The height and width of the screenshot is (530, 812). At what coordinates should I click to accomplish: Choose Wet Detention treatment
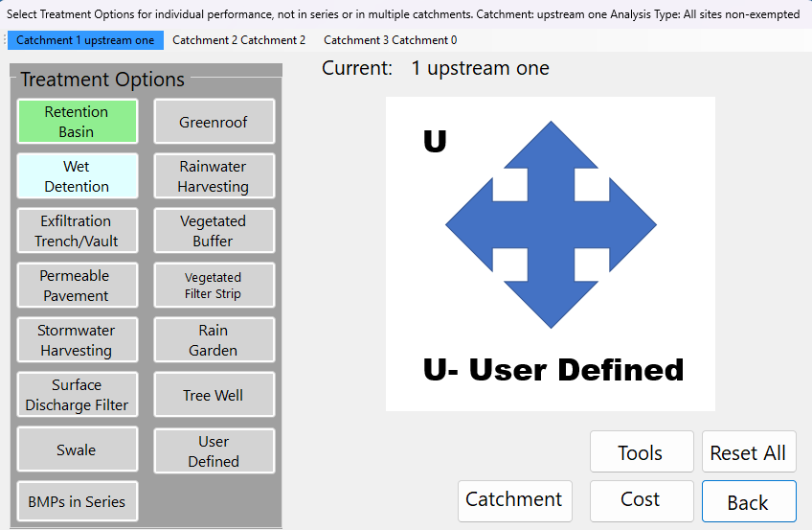point(77,176)
